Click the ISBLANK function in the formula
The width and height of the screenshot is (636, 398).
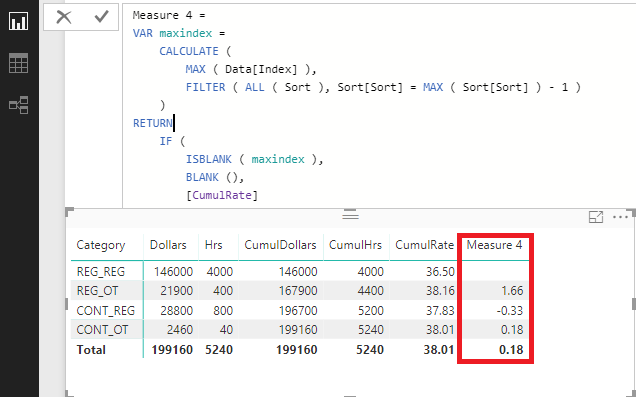point(209,159)
